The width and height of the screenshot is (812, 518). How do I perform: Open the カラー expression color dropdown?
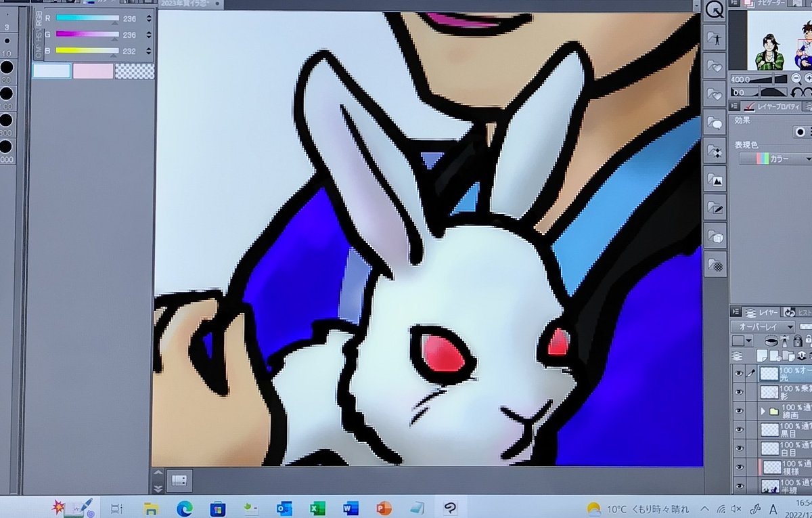[x=775, y=158]
